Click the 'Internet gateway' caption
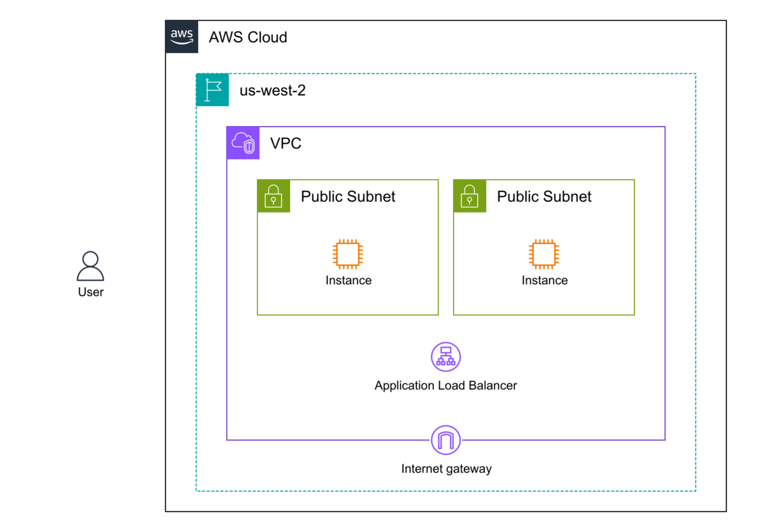The height and width of the screenshot is (532, 757). (x=447, y=468)
